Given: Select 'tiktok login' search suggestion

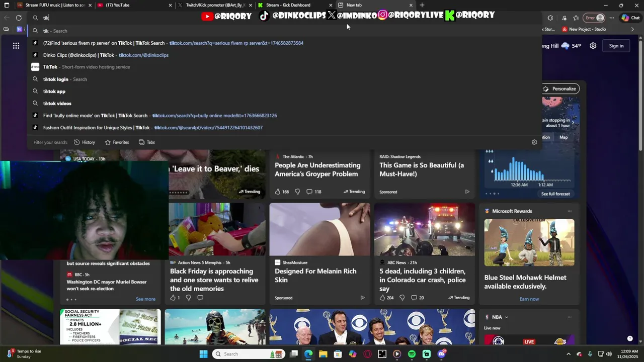Looking at the screenshot, I should [284, 79].
